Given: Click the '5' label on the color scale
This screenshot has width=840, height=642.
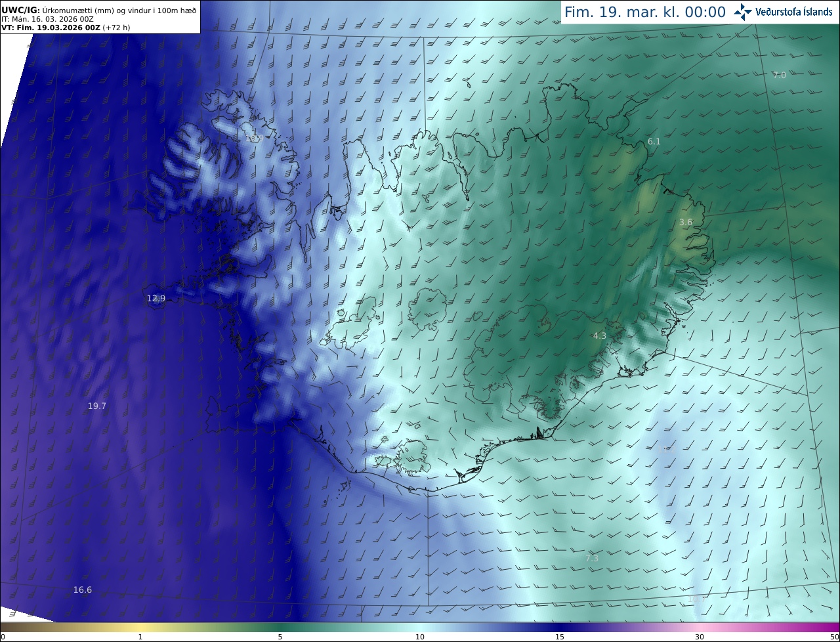Looking at the screenshot, I should point(280,637).
